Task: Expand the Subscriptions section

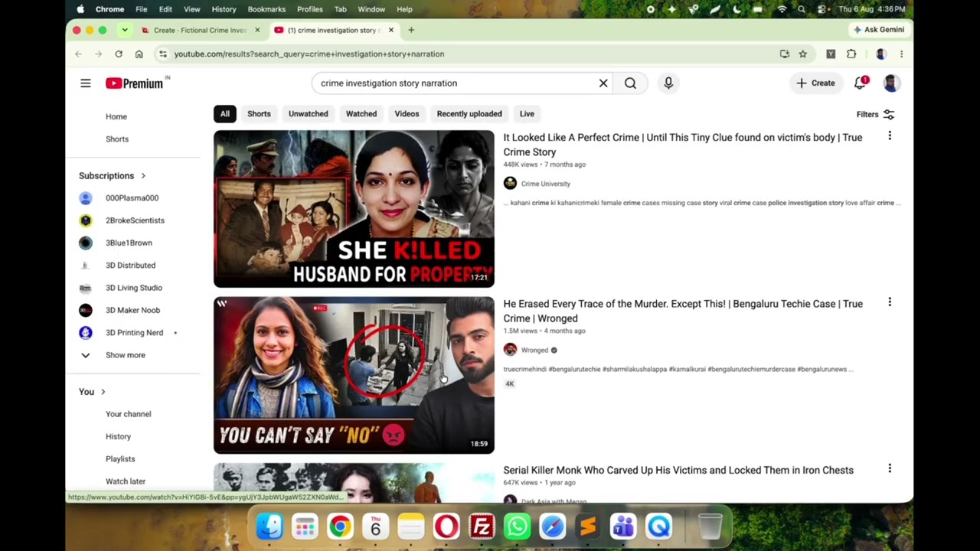Action: pyautogui.click(x=113, y=176)
